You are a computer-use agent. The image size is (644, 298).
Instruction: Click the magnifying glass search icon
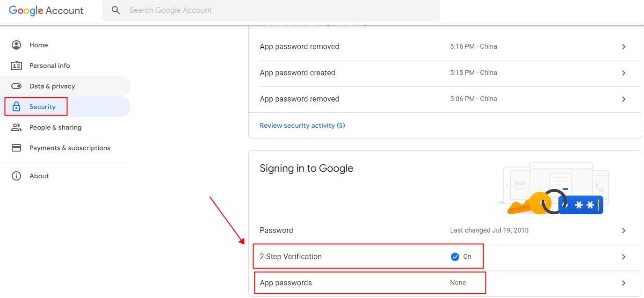116,10
